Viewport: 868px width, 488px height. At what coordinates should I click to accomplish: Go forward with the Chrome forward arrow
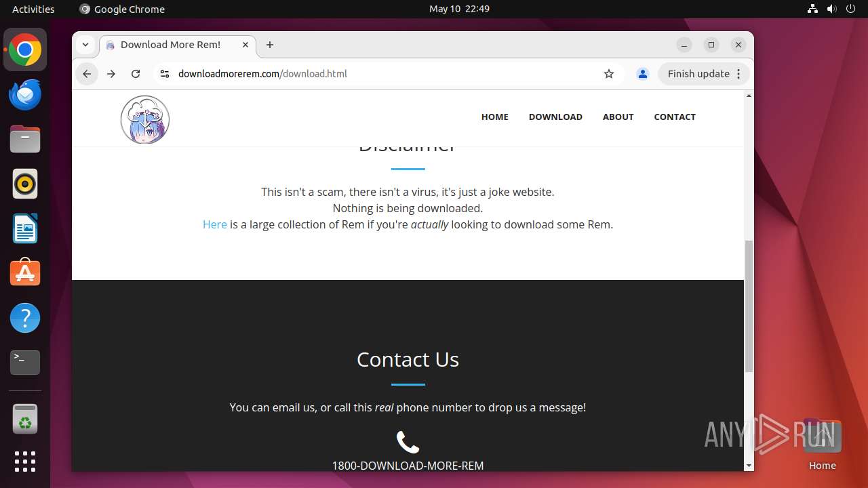click(x=111, y=74)
